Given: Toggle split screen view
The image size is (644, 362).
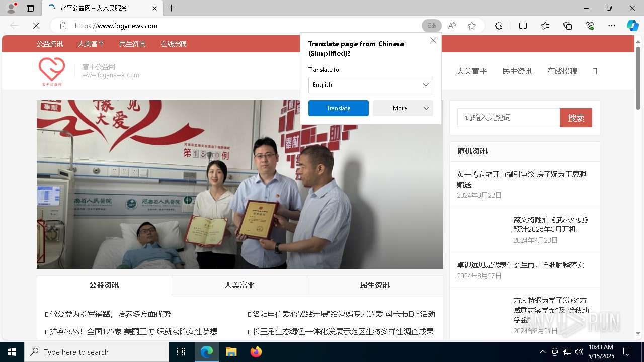Looking at the screenshot, I should click(x=523, y=26).
